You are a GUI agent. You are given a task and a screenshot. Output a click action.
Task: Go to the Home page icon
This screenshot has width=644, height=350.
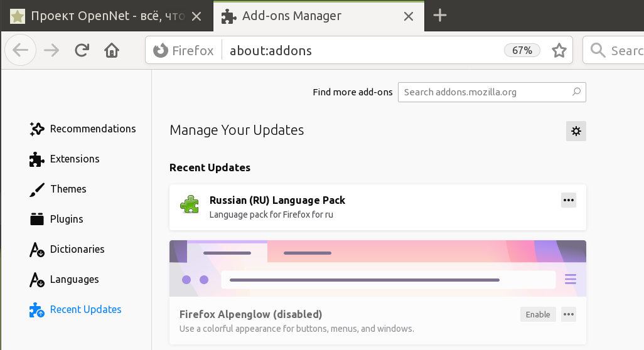click(x=112, y=50)
